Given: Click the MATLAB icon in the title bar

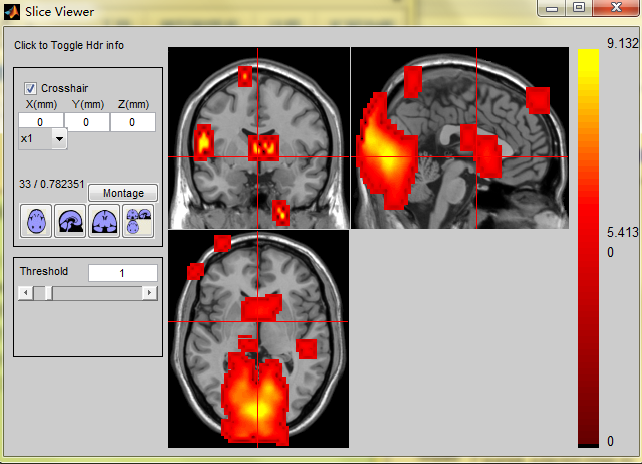Looking at the screenshot, I should tap(11, 12).
